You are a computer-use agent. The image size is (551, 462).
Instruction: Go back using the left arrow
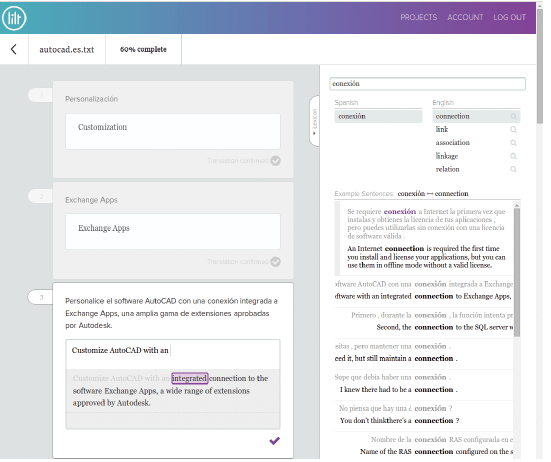tap(14, 49)
